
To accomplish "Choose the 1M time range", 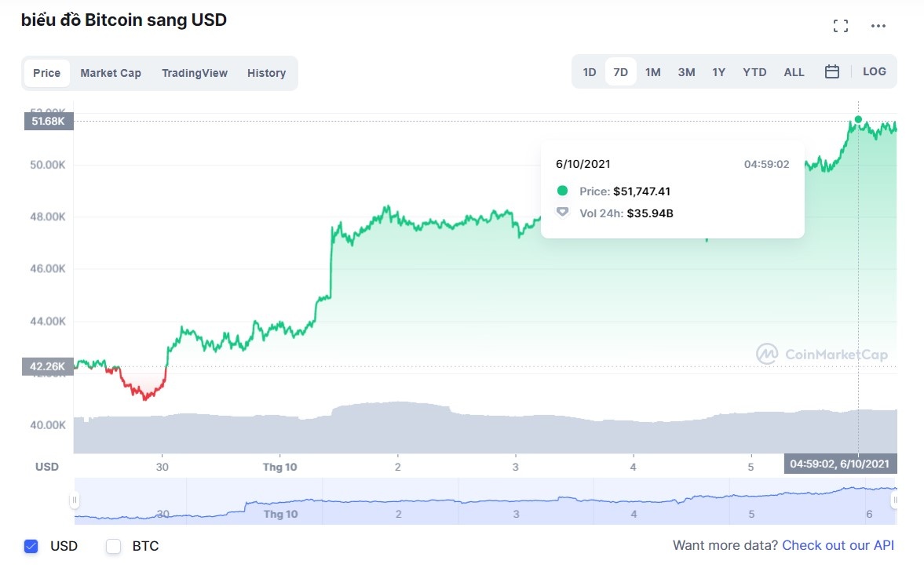I will [652, 72].
